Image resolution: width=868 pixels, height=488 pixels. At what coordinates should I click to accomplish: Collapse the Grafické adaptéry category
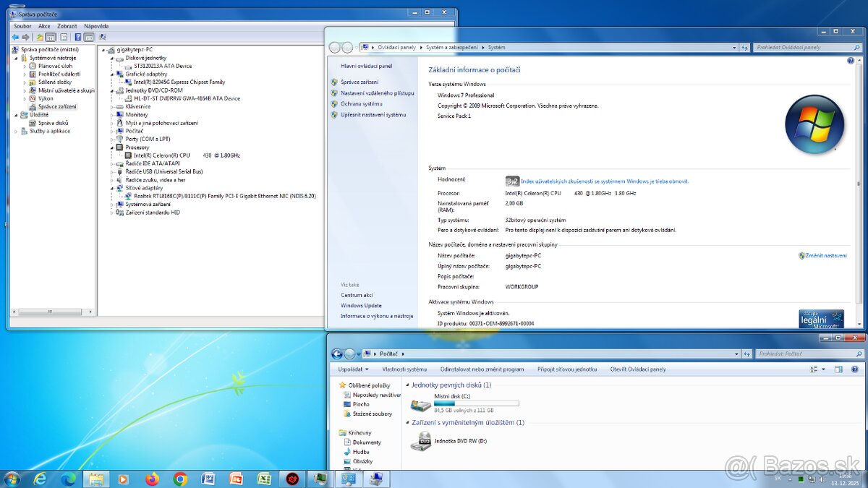(112, 74)
